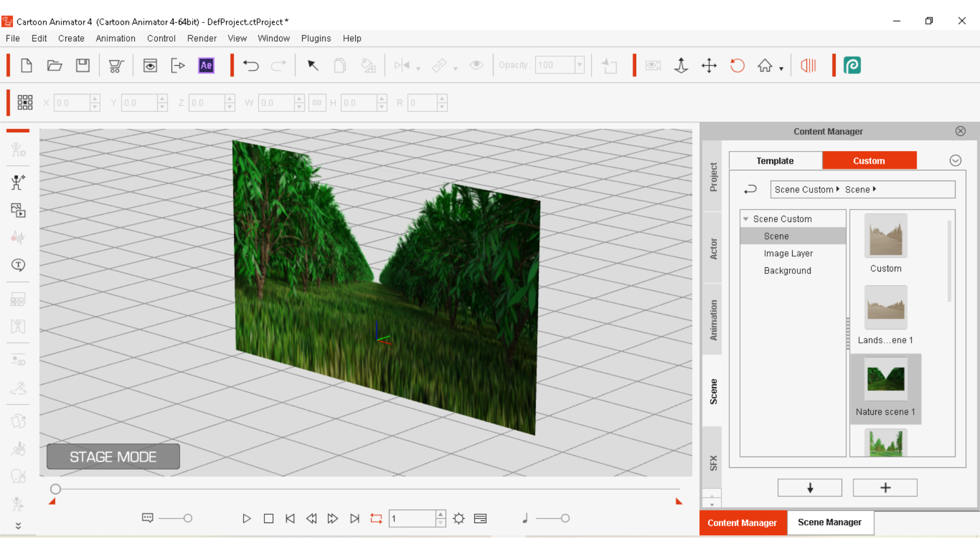Open the Create Text tool in sidebar
Screen dimensions: 980x551
[18, 265]
